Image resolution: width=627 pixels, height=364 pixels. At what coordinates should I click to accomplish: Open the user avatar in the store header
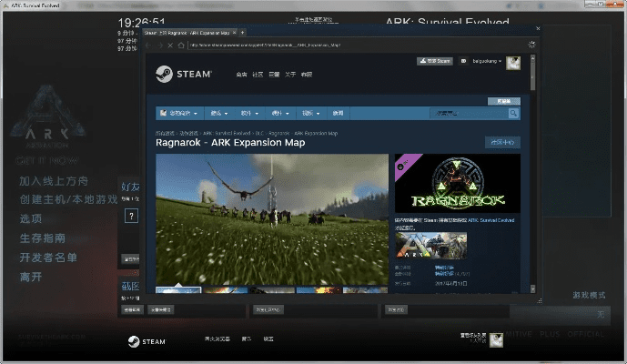tap(513, 62)
